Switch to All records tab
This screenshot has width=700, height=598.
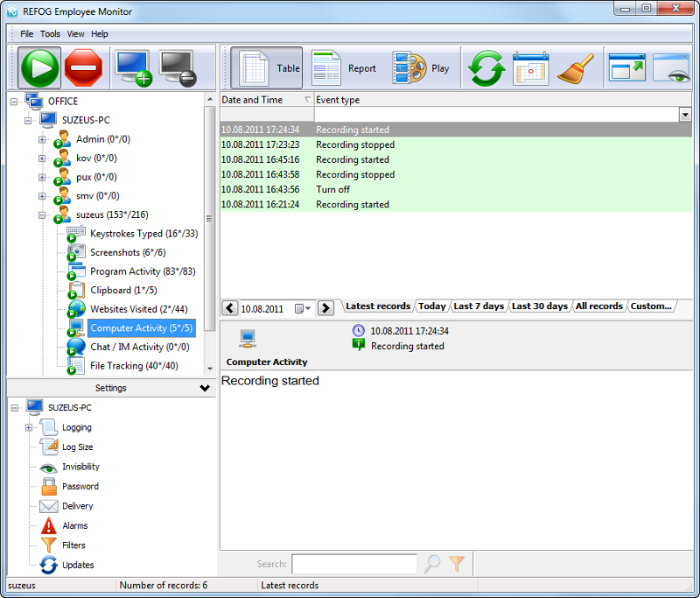click(598, 306)
